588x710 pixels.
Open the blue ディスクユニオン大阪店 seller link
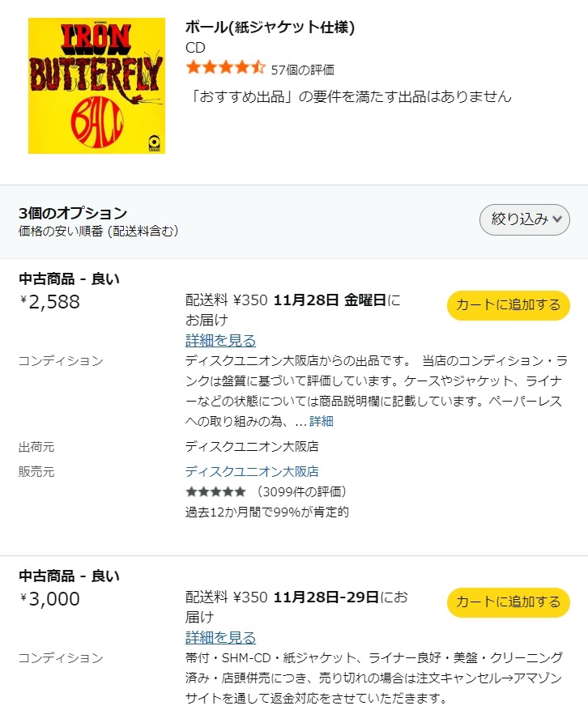(x=252, y=471)
